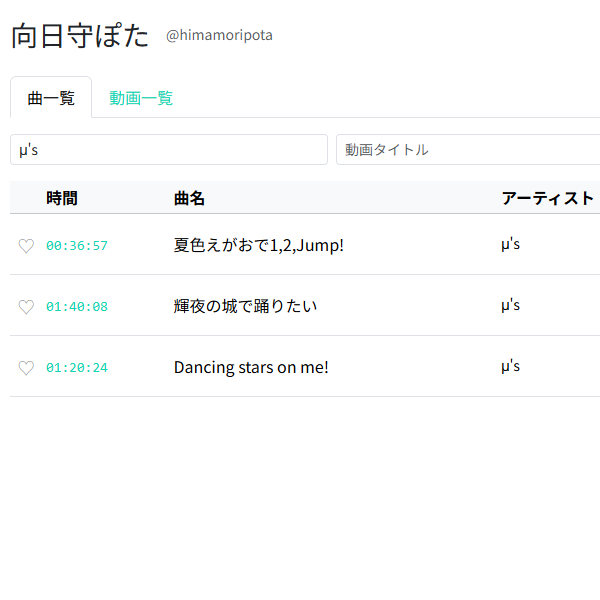Image resolution: width=600 pixels, height=600 pixels.
Task: Select song title Dancing stars on me!
Action: [x=251, y=367]
